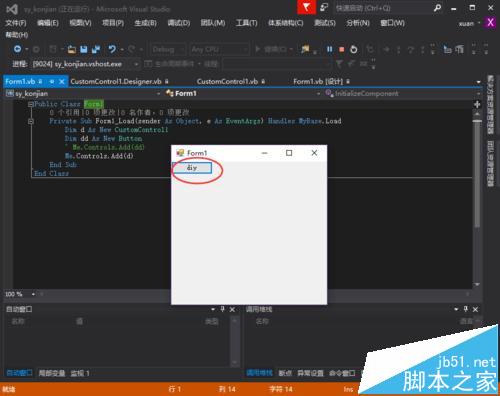Open the 文件(F) menu
500x396 pixels.
click(16, 23)
